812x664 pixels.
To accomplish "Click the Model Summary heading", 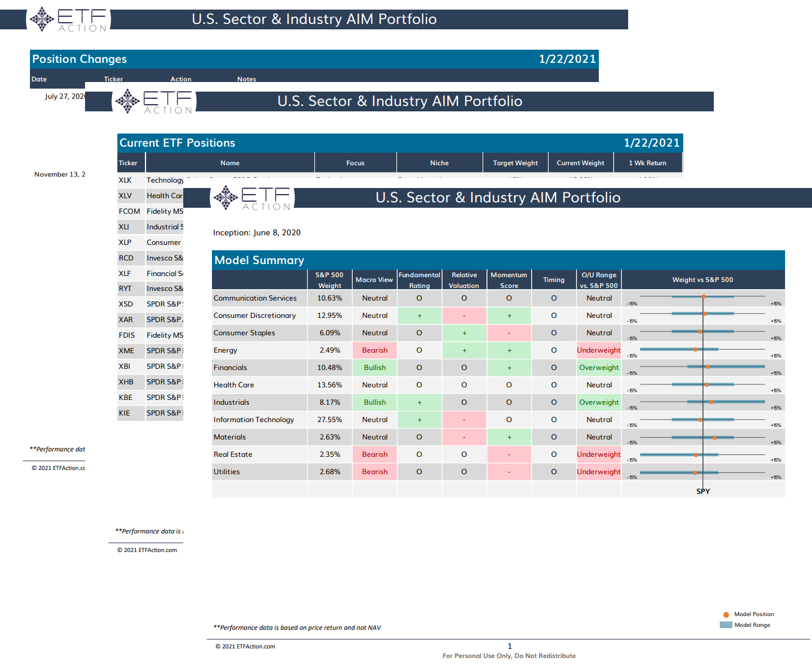I will pyautogui.click(x=259, y=260).
